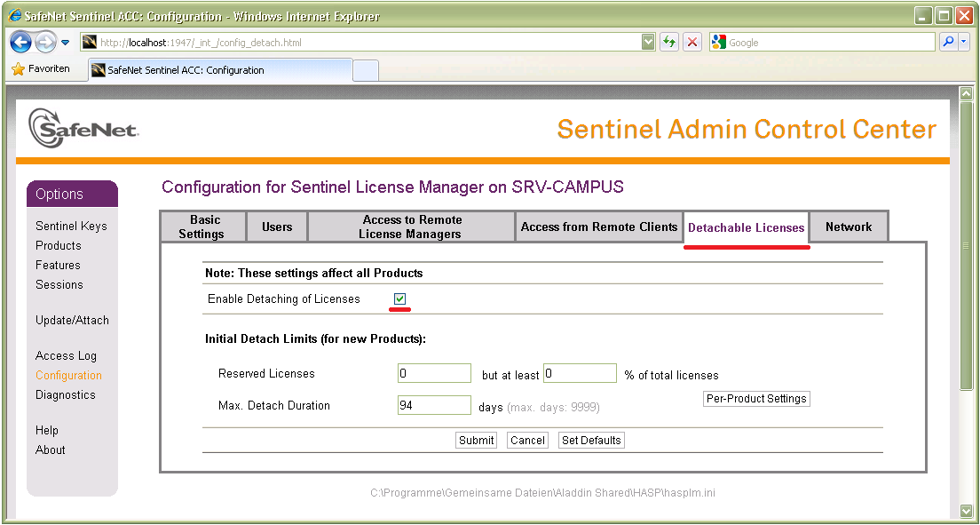Stop loading with the red X icon
The image size is (980, 525).
[x=692, y=43]
